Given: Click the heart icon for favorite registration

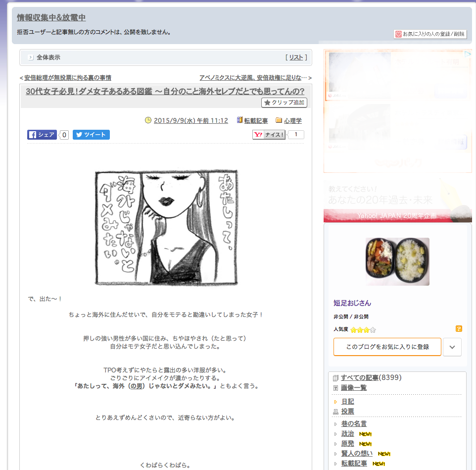Looking at the screenshot, I should (398, 34).
